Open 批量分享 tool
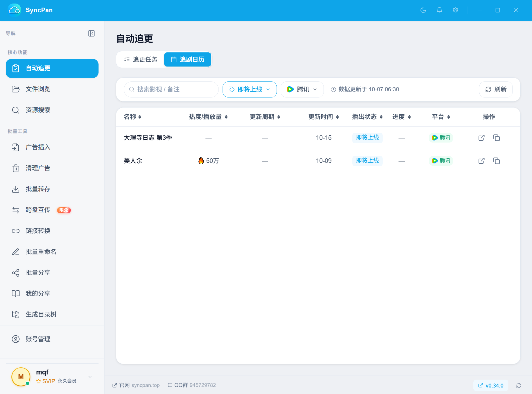Screen dimensions: 532x394 [52, 273]
